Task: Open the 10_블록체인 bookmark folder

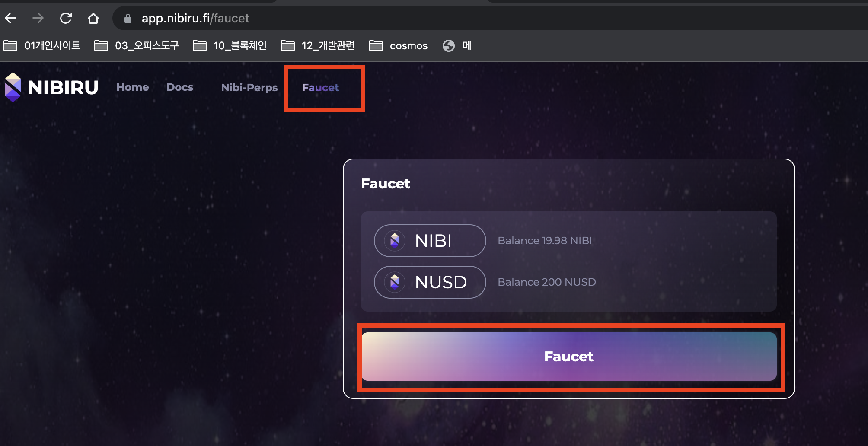Action: coord(230,45)
